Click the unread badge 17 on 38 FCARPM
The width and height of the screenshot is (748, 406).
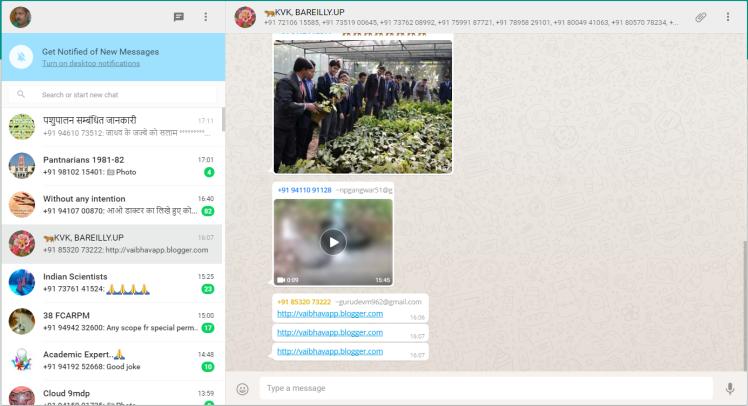208,328
